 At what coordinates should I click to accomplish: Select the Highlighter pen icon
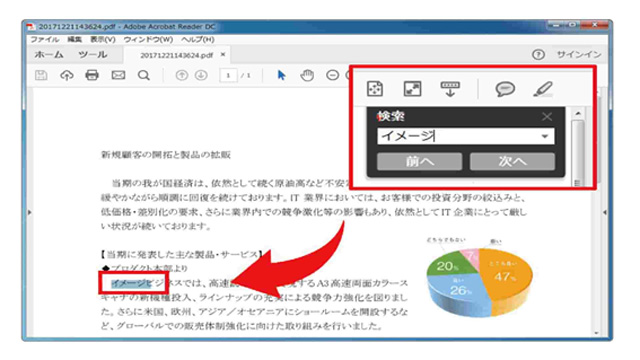coord(543,89)
